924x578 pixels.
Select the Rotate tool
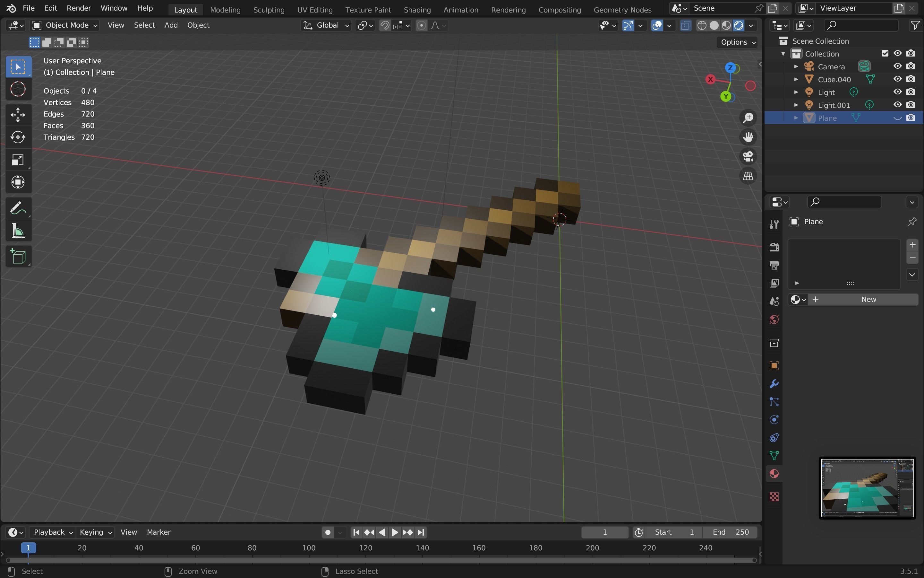pyautogui.click(x=18, y=137)
